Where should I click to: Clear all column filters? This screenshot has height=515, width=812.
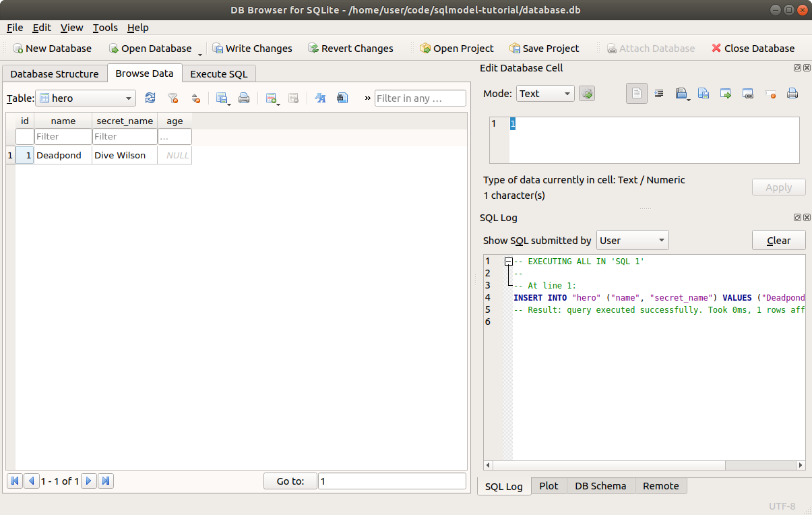pyautogui.click(x=173, y=98)
